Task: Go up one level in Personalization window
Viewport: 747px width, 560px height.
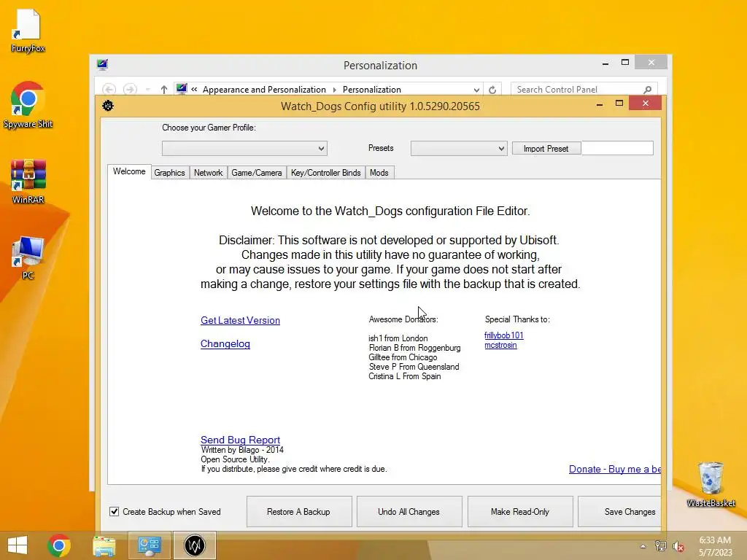Action: pyautogui.click(x=164, y=89)
